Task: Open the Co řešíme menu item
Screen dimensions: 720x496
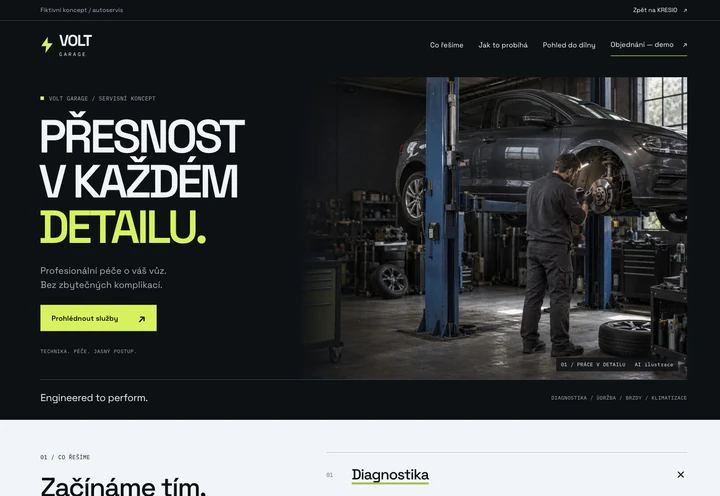Action: click(x=446, y=45)
